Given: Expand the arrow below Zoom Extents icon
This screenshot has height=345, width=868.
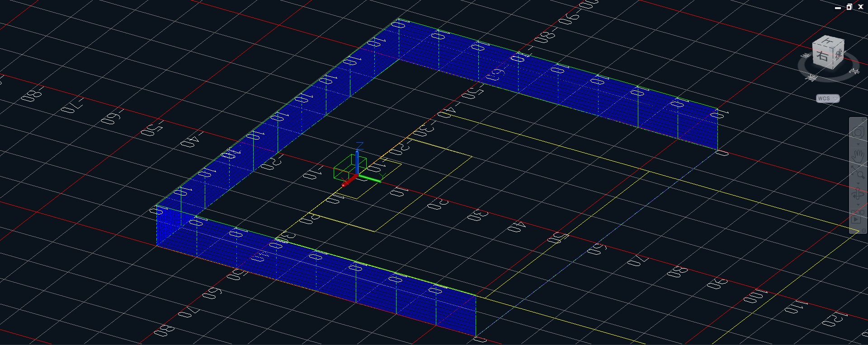Looking at the screenshot, I should click(858, 184).
